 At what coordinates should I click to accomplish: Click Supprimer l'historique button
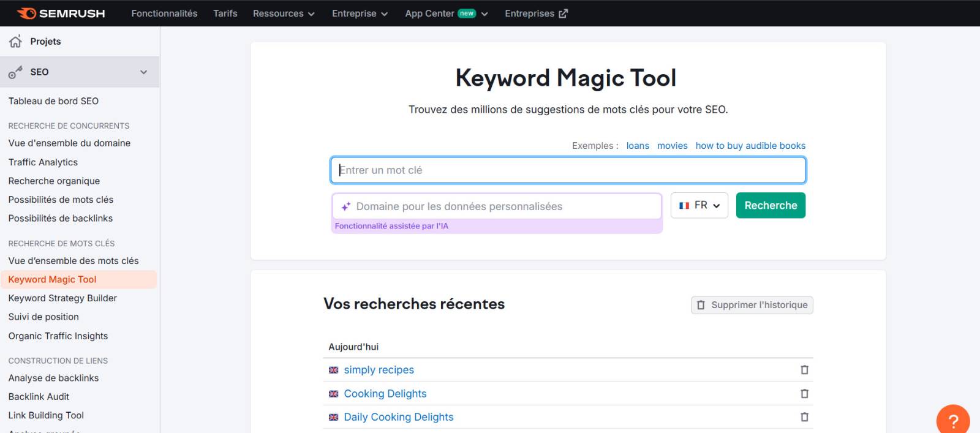(752, 305)
